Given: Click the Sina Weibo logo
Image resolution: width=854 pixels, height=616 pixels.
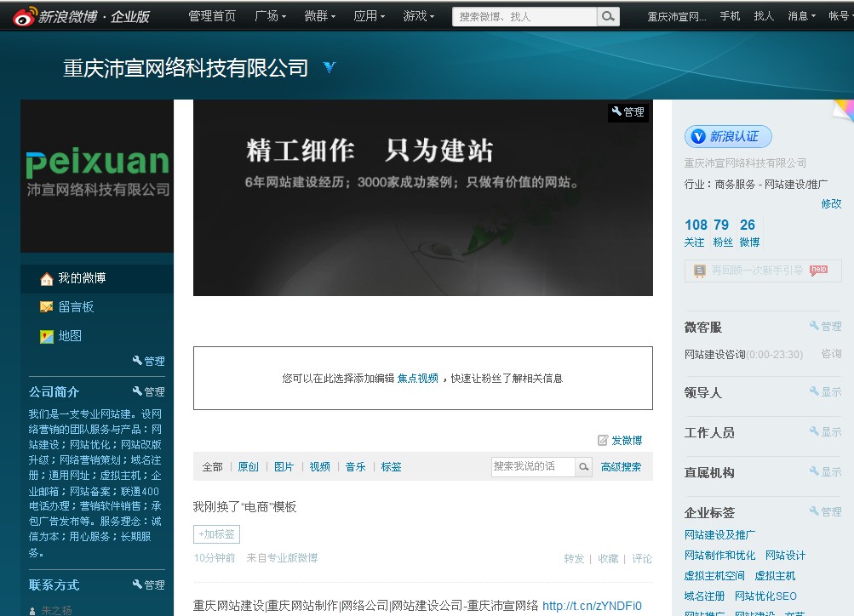Looking at the screenshot, I should click(81, 15).
